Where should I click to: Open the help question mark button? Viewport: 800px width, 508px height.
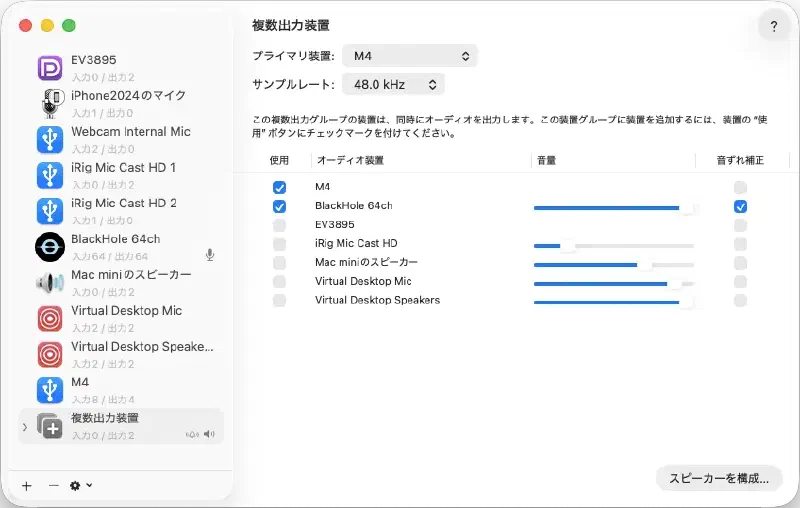pyautogui.click(x=774, y=27)
